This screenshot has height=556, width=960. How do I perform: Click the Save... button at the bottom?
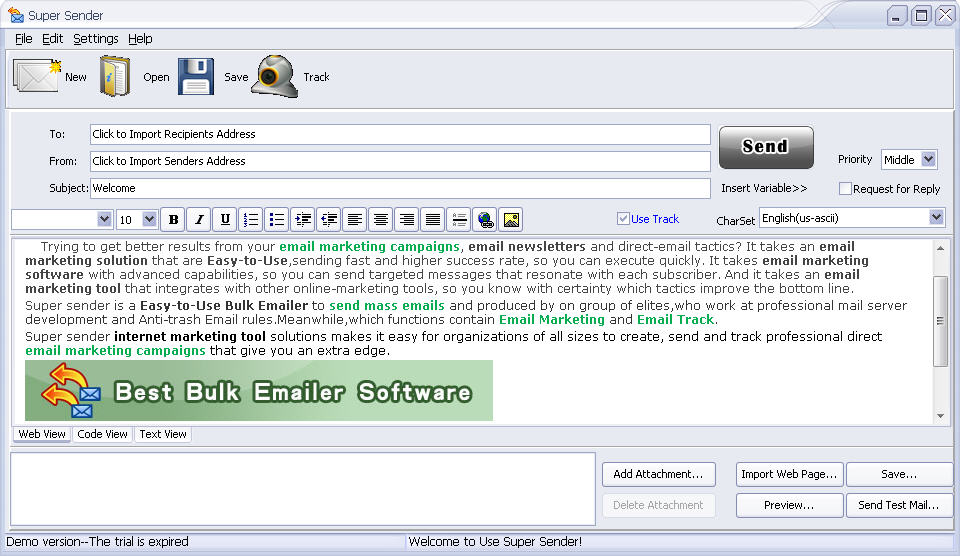click(x=899, y=474)
